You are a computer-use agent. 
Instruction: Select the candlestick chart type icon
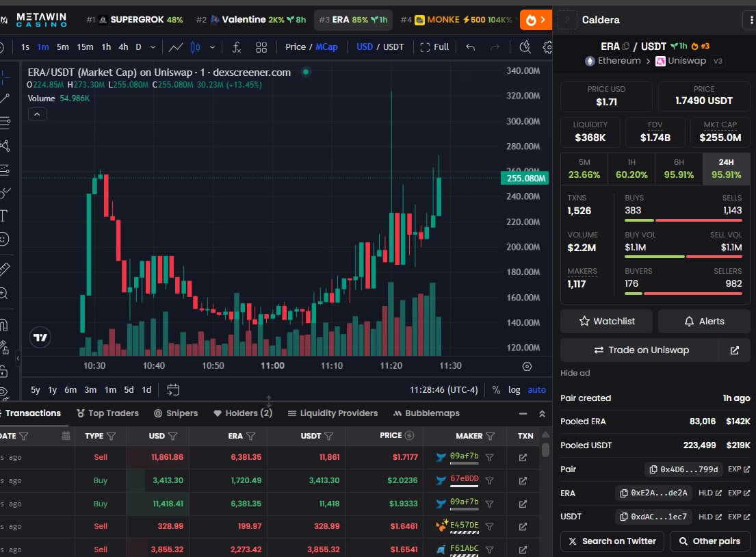(x=195, y=47)
